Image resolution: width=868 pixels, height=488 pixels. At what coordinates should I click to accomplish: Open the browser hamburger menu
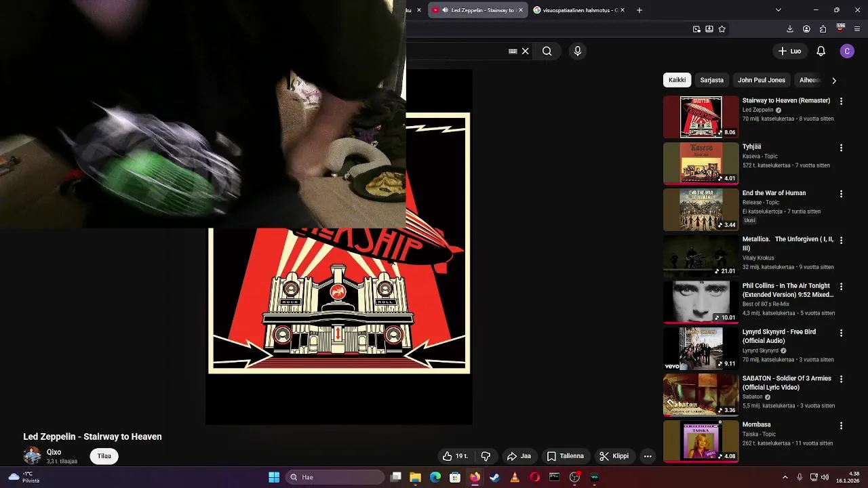point(857,29)
